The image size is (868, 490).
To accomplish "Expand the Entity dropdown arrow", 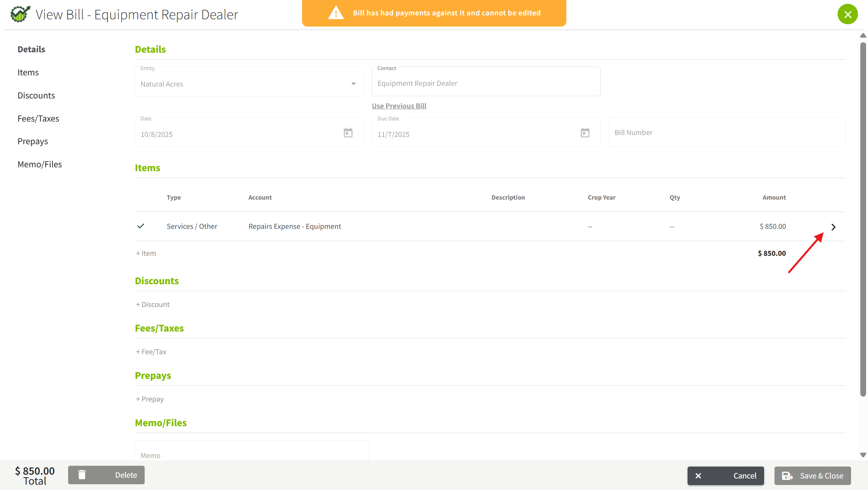I will tap(353, 84).
